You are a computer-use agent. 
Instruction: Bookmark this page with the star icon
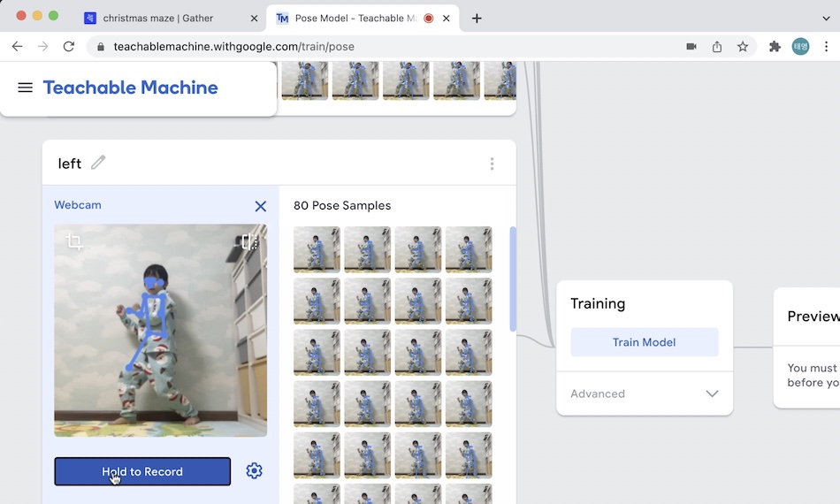click(x=743, y=47)
